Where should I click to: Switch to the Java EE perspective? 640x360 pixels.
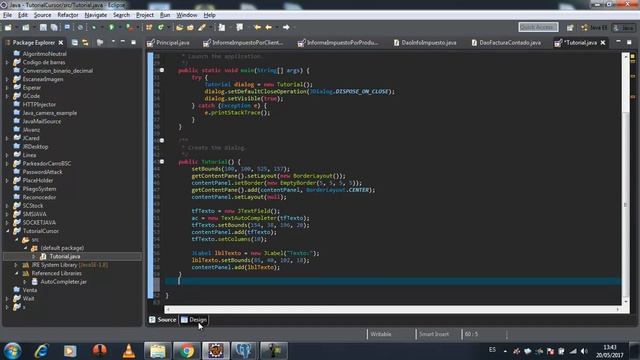point(594,27)
